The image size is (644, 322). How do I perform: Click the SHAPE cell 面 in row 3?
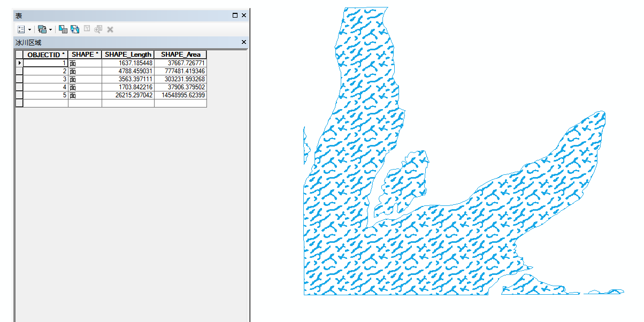85,79
